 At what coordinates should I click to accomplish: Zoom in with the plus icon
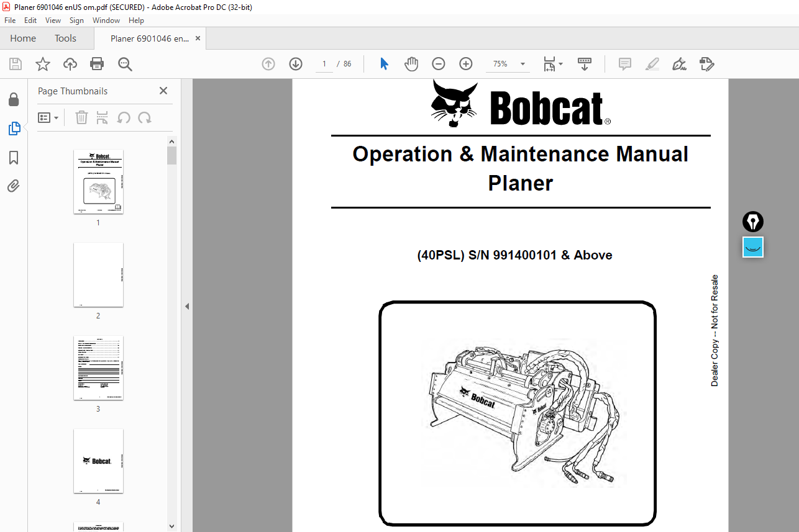click(466, 64)
